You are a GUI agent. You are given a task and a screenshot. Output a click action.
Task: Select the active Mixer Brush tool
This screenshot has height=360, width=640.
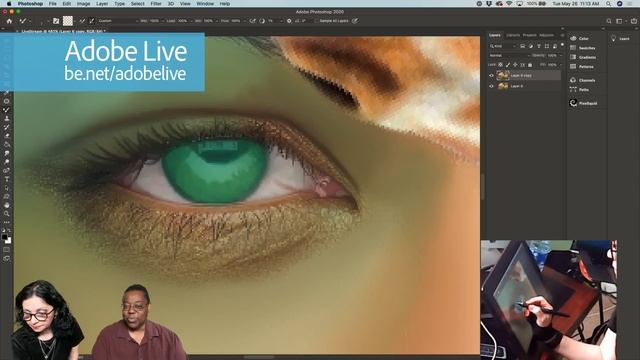click(x=7, y=110)
